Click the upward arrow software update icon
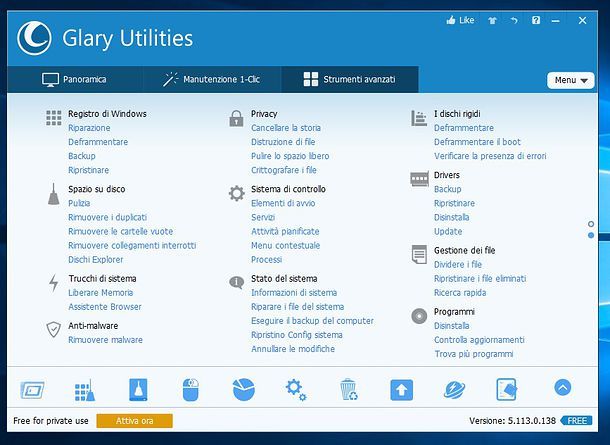 (x=401, y=390)
